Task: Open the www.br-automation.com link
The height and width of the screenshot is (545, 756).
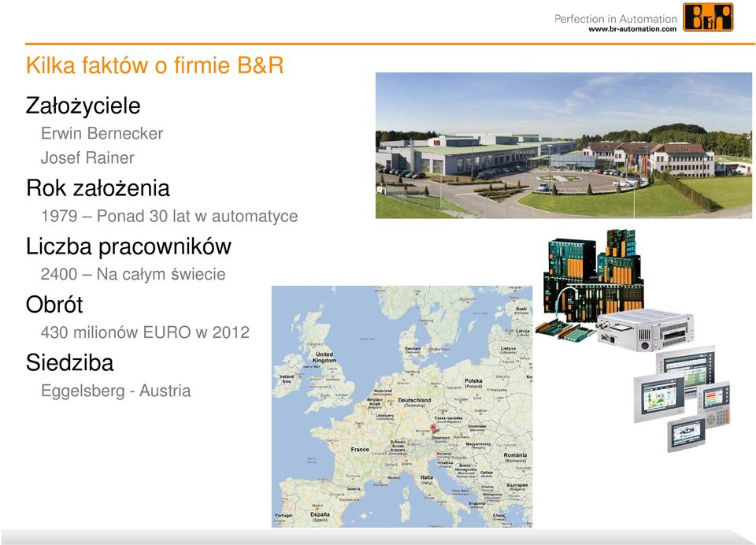Action: (632, 29)
